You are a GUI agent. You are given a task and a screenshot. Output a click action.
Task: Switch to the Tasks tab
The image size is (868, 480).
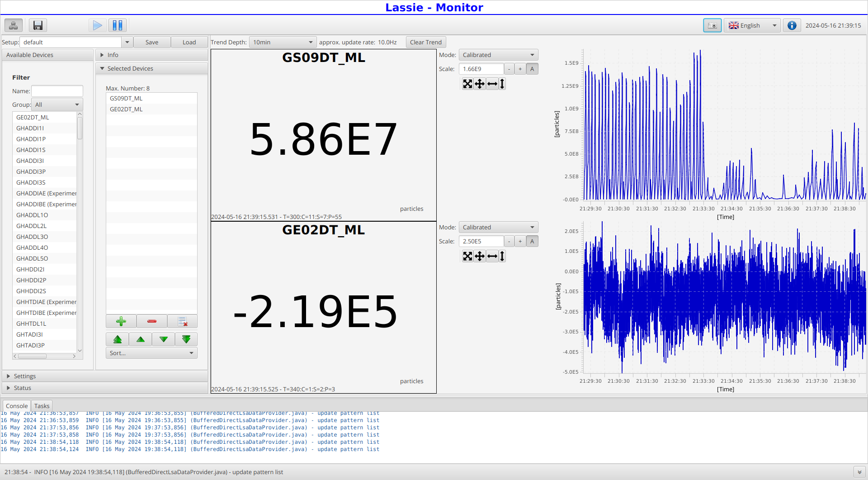pos(42,406)
